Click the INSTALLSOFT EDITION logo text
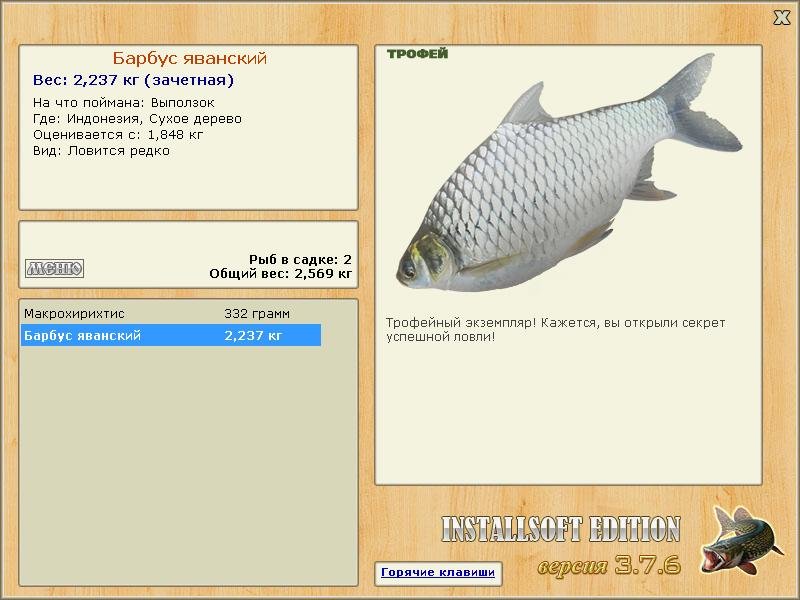Viewport: 800px width, 600px height. point(561,529)
